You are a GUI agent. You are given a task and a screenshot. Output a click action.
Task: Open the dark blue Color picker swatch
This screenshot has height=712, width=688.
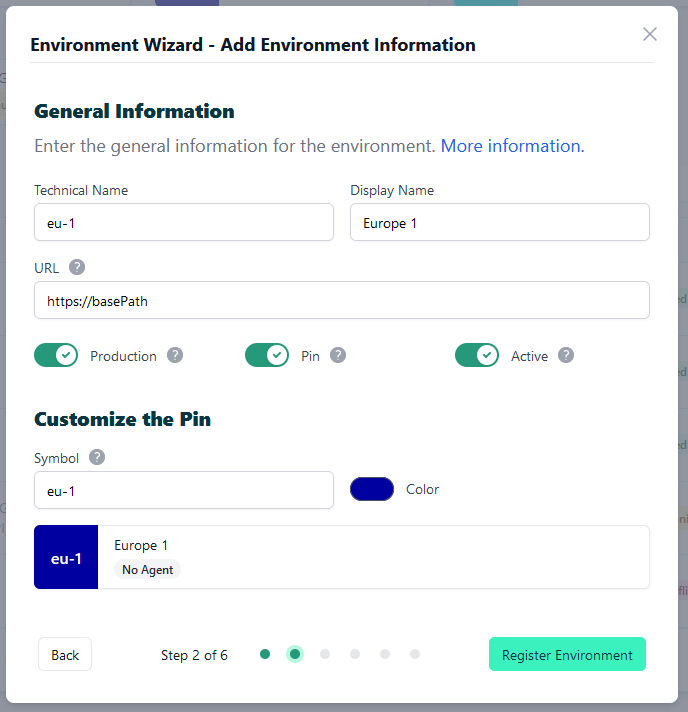click(372, 489)
